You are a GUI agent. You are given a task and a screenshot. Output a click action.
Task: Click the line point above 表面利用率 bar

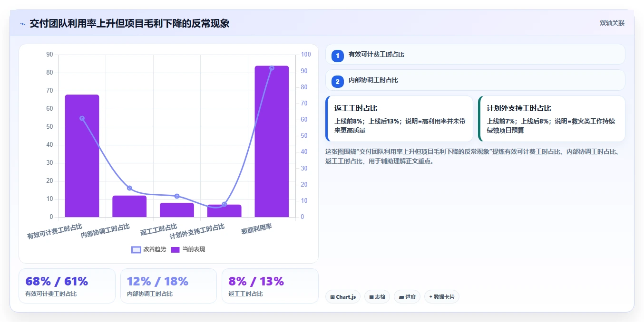click(272, 68)
